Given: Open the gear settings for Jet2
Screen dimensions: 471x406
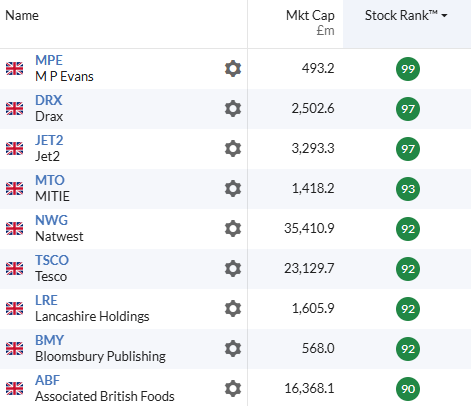Looking at the screenshot, I should [x=233, y=149].
